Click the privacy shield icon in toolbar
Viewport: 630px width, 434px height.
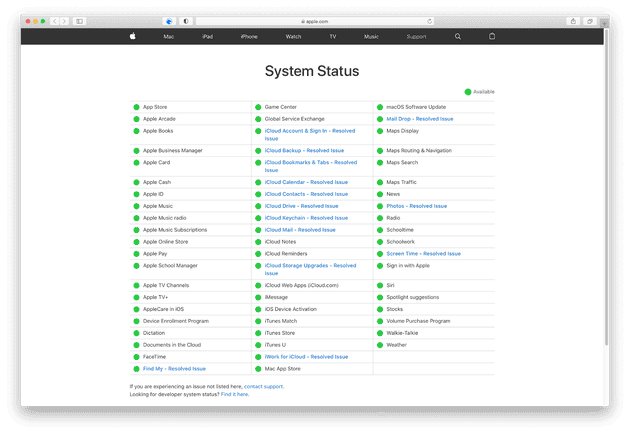tap(186, 21)
